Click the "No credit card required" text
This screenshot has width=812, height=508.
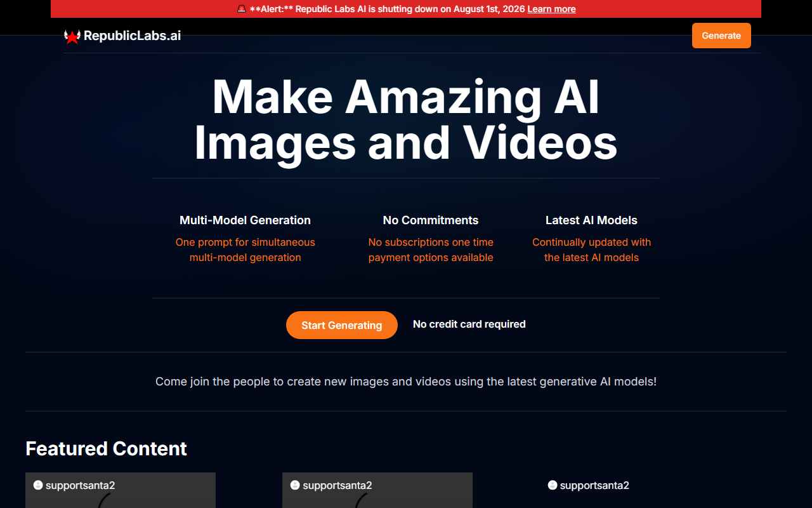469,324
